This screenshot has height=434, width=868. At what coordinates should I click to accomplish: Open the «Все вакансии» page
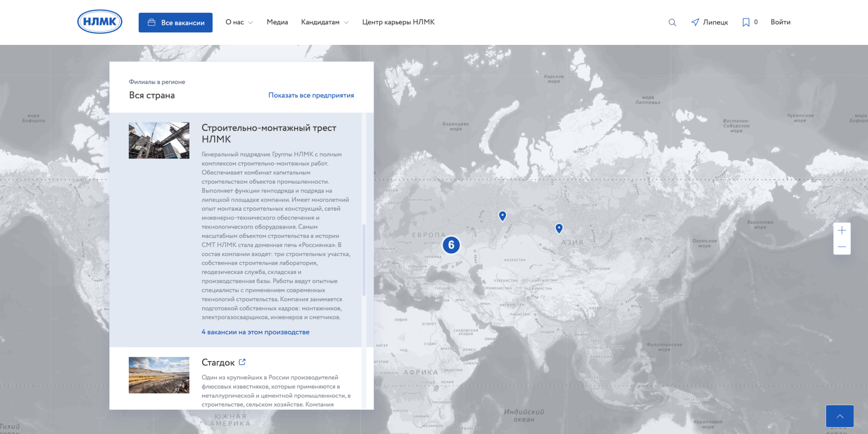pos(176,22)
